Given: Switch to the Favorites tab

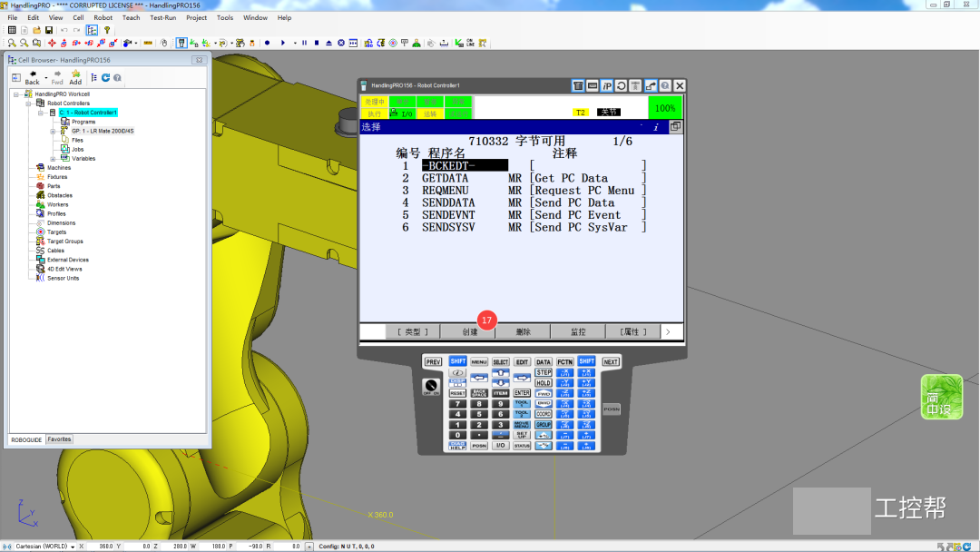Looking at the screenshot, I should [x=59, y=439].
